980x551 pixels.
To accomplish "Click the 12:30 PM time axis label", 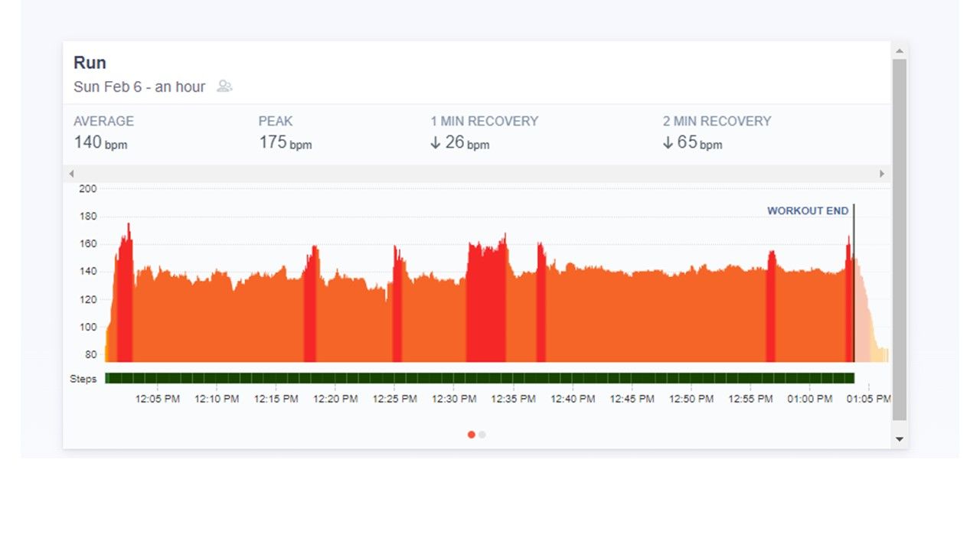I will click(454, 399).
